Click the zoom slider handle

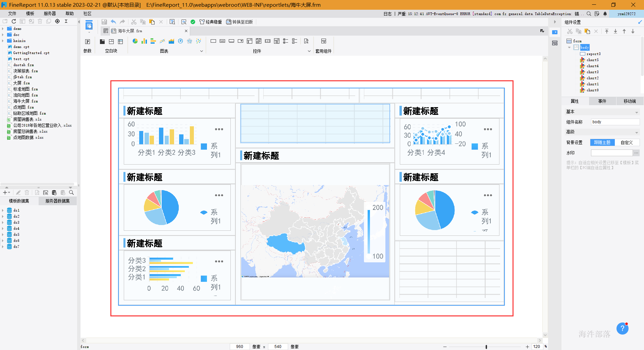click(x=486, y=347)
